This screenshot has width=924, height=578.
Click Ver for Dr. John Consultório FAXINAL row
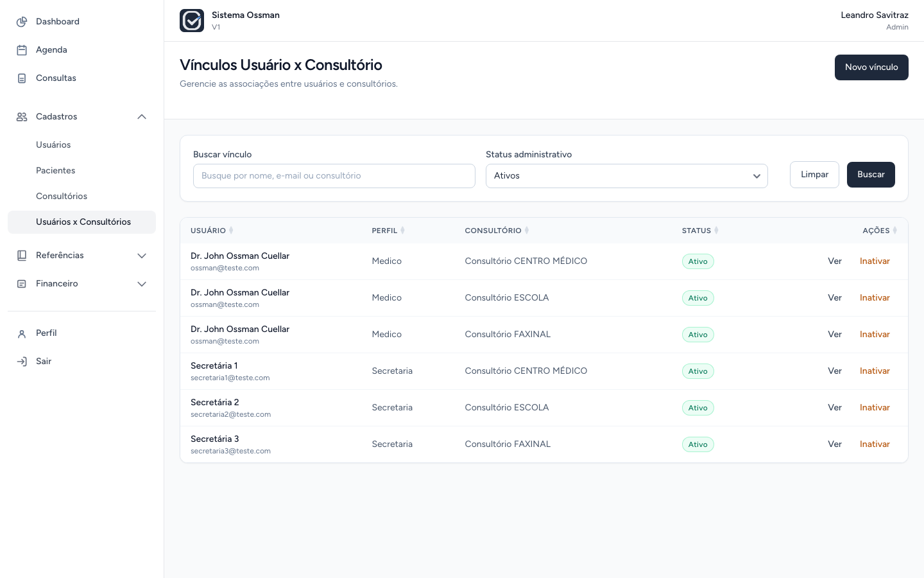pyautogui.click(x=835, y=335)
